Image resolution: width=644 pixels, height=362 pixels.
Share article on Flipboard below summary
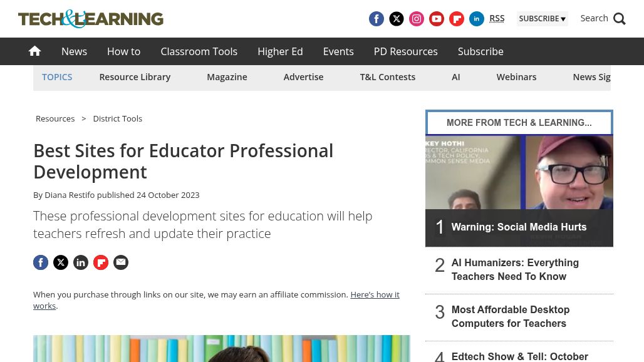(x=101, y=262)
